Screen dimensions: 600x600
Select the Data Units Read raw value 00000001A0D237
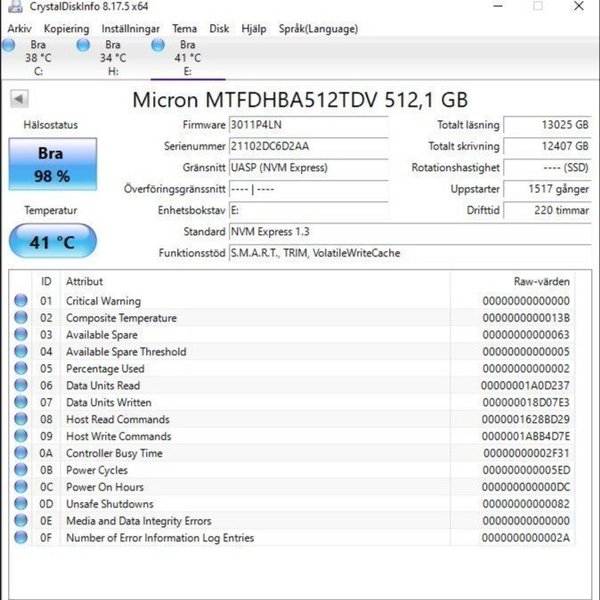click(525, 385)
